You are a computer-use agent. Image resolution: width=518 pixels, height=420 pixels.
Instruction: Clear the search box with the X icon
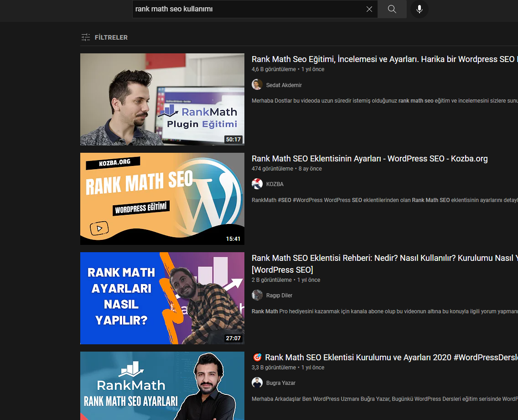pyautogui.click(x=369, y=9)
